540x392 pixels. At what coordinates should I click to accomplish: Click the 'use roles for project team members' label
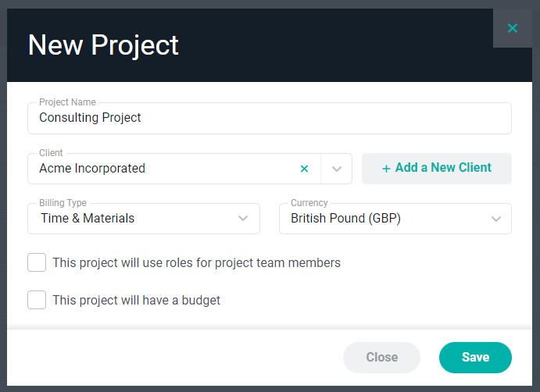[x=196, y=262]
